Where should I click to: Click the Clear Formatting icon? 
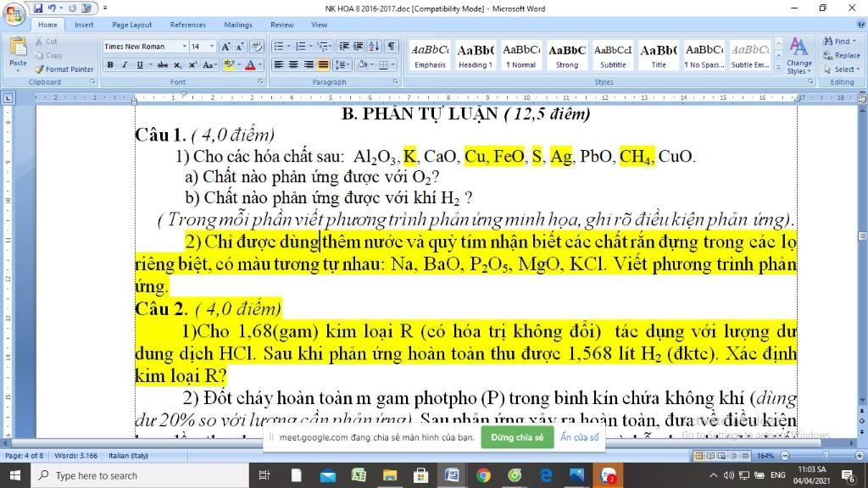point(256,47)
